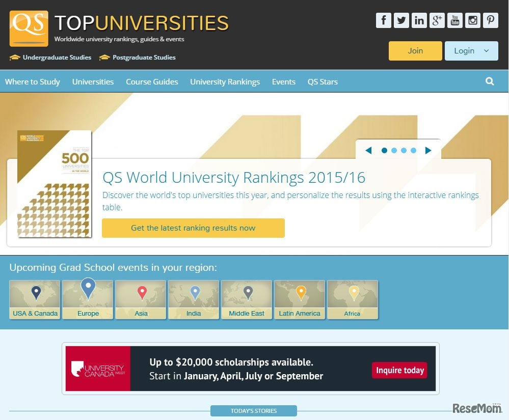Click the Inquire today button
The width and height of the screenshot is (509, 420).
(399, 370)
